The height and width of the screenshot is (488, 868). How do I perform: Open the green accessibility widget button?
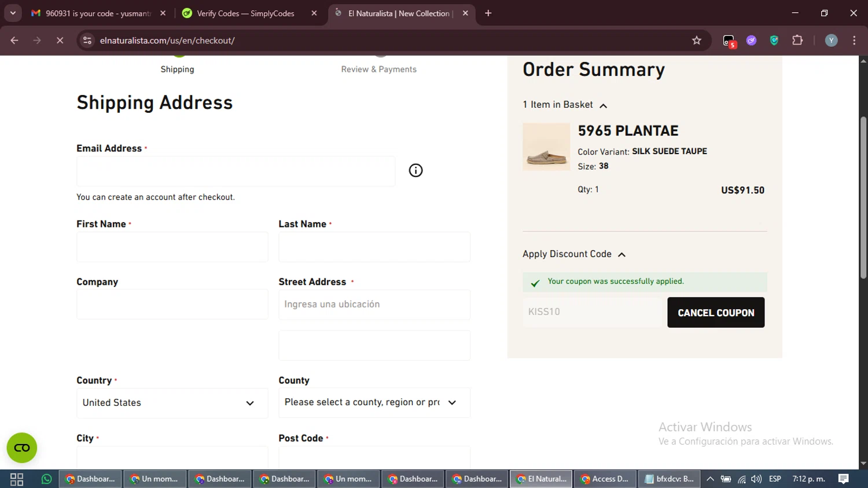pyautogui.click(x=22, y=447)
